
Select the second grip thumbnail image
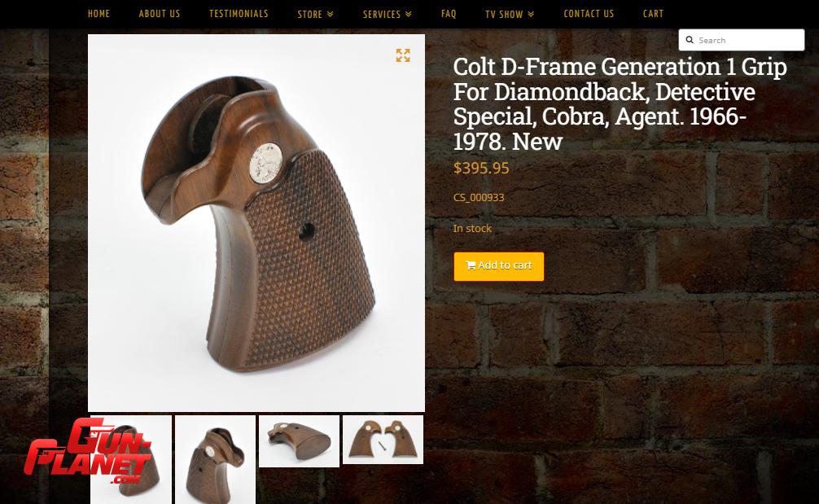tap(215, 459)
